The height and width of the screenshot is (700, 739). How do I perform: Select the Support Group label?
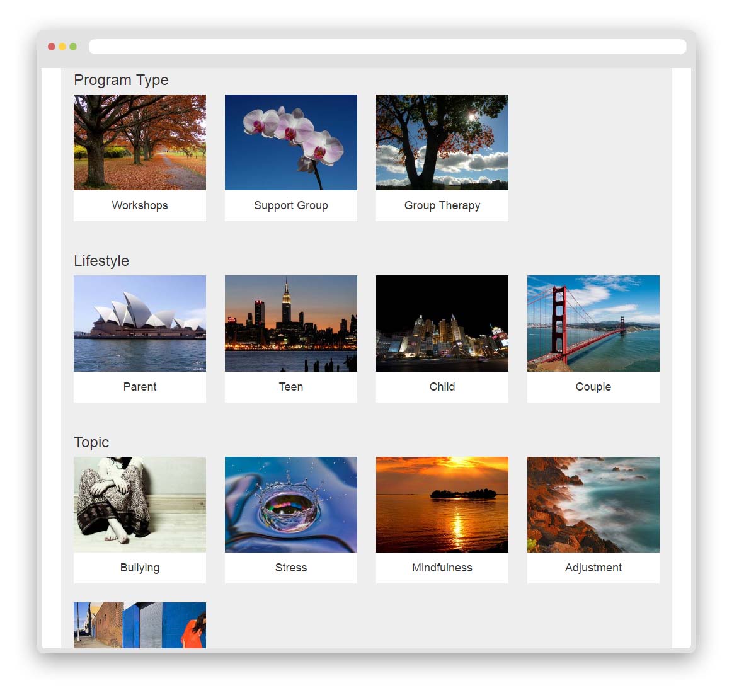pos(291,205)
